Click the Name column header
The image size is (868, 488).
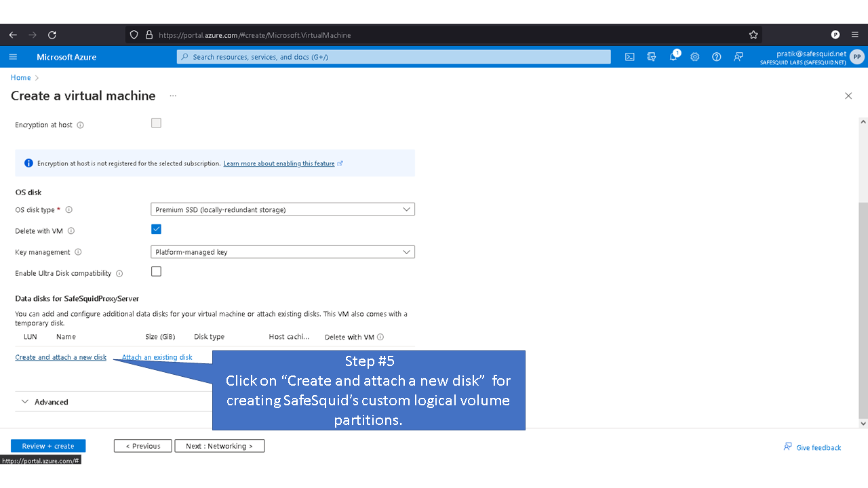pyautogui.click(x=66, y=337)
